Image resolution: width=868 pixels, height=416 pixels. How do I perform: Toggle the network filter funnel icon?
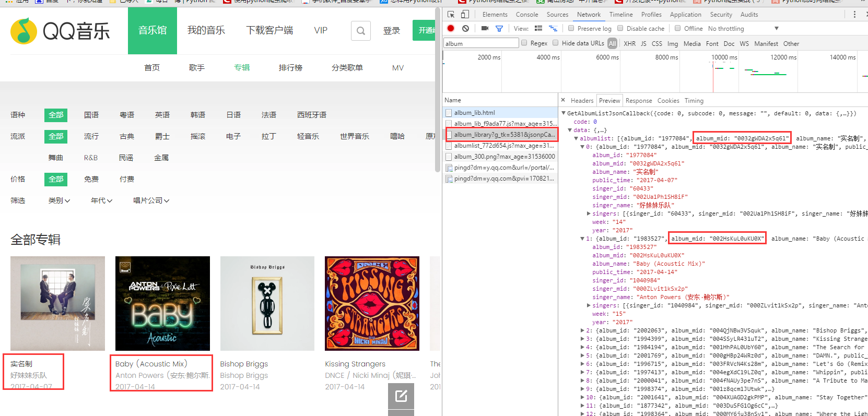pyautogui.click(x=499, y=29)
